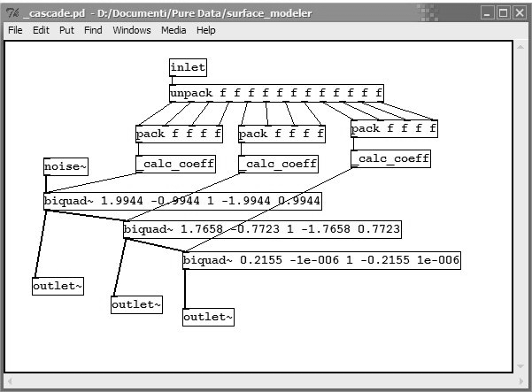Select the middle pack f f f f object
This screenshot has width=532, height=392.
point(281,134)
